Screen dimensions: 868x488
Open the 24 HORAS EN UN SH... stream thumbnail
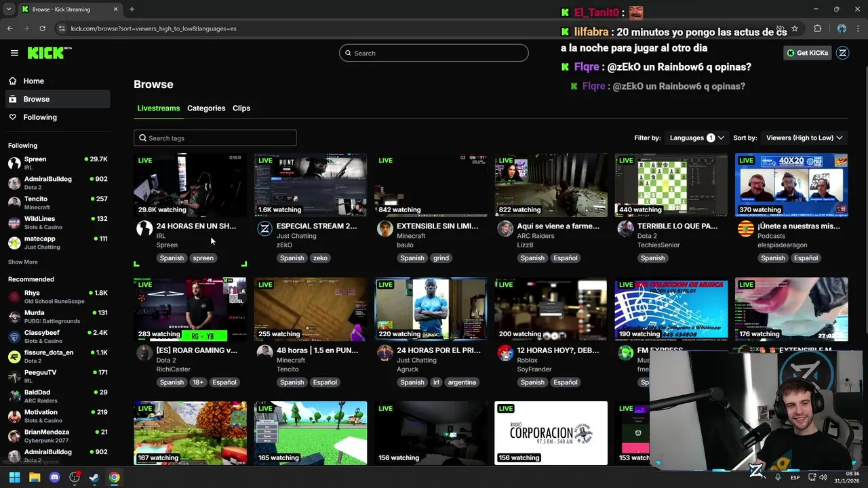[190, 185]
